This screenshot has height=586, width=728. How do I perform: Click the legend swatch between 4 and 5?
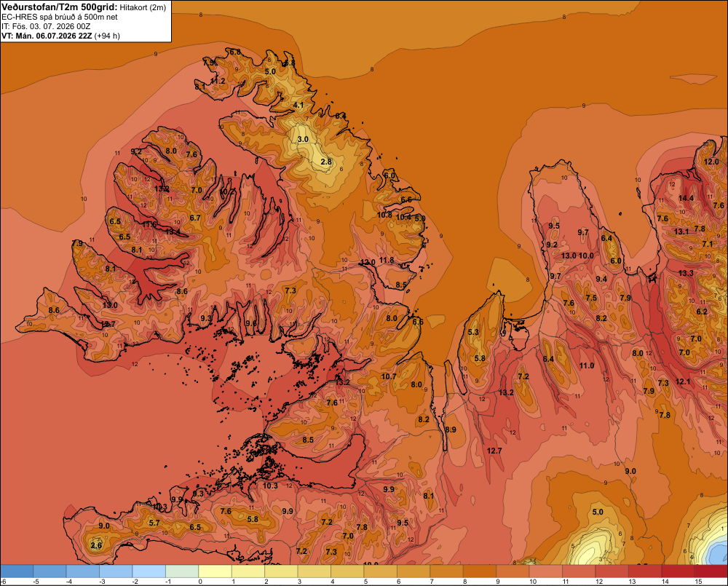(347, 571)
